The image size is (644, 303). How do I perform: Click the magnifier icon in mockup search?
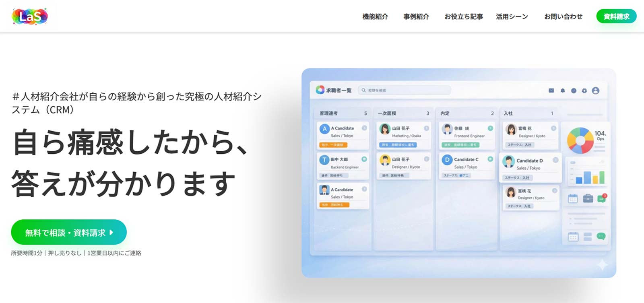[364, 90]
